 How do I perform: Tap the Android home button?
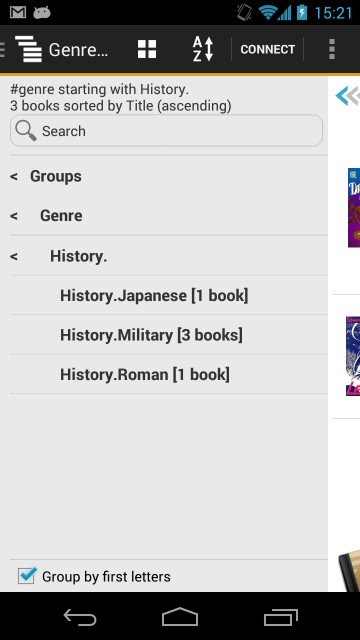click(180, 617)
